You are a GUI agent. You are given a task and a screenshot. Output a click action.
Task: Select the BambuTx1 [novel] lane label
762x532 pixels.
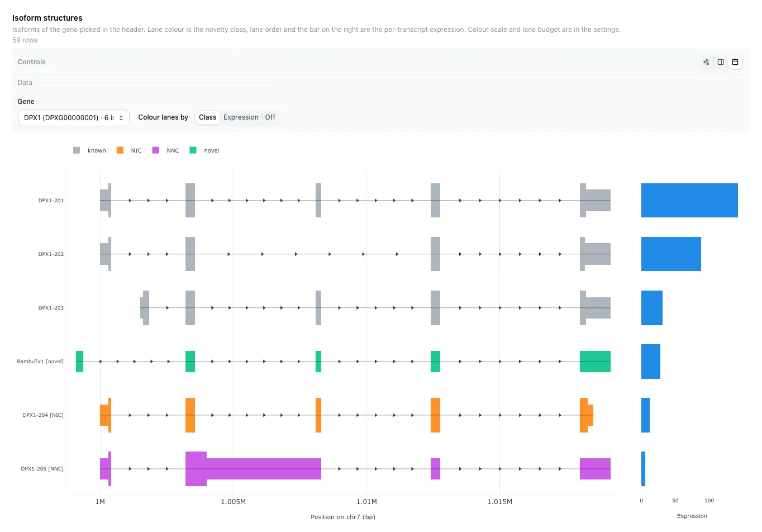(x=40, y=362)
